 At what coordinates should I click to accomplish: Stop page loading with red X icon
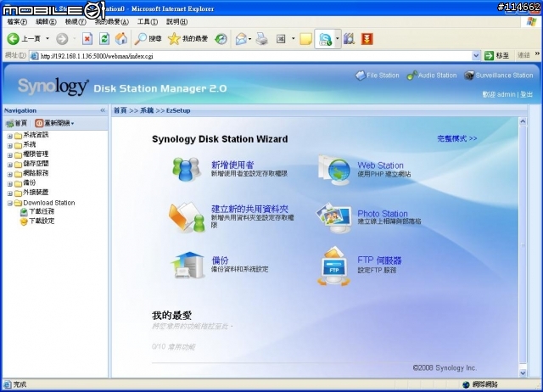tap(87, 39)
